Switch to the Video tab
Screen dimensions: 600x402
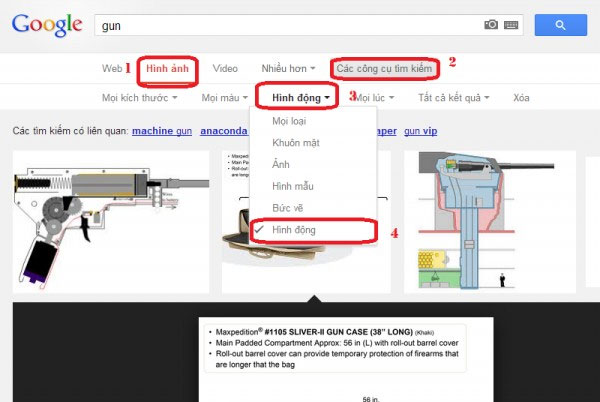pyautogui.click(x=225, y=68)
